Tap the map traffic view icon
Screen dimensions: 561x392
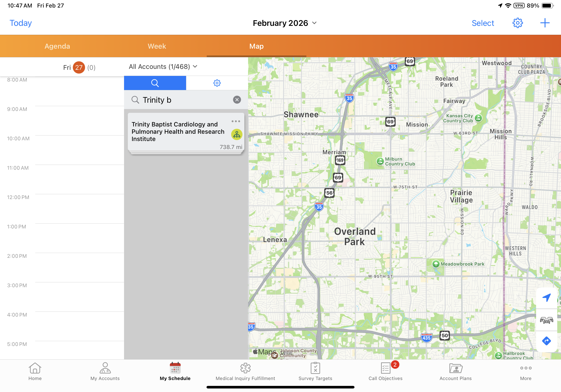click(x=546, y=320)
